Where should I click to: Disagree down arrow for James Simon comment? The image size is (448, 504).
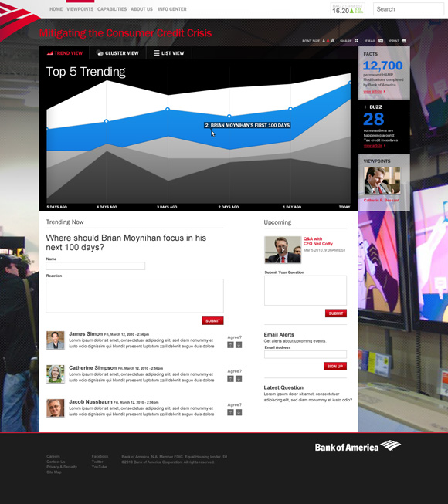tap(239, 345)
